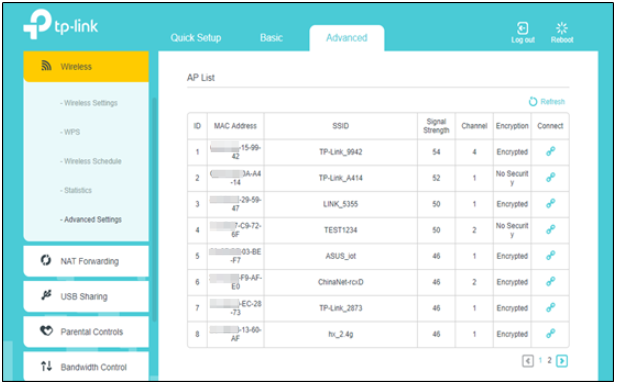Click the Bandwidth Control arrows icon
Viewport: 617px width, 385px height.
click(x=46, y=366)
